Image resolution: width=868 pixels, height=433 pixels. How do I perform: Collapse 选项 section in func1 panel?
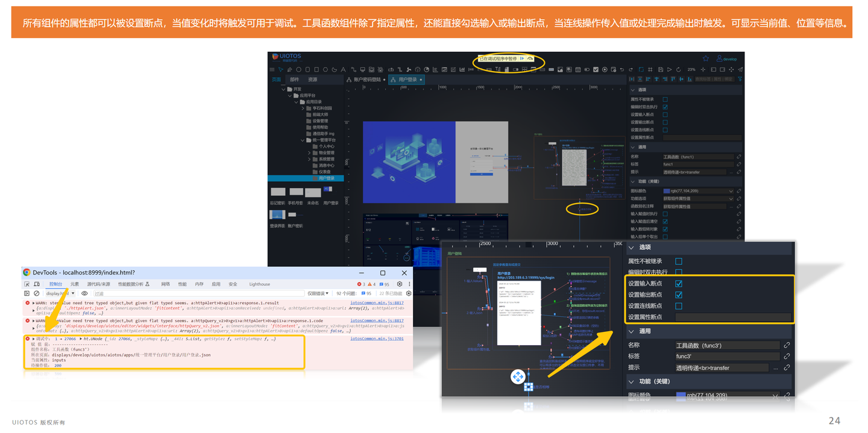(x=632, y=90)
